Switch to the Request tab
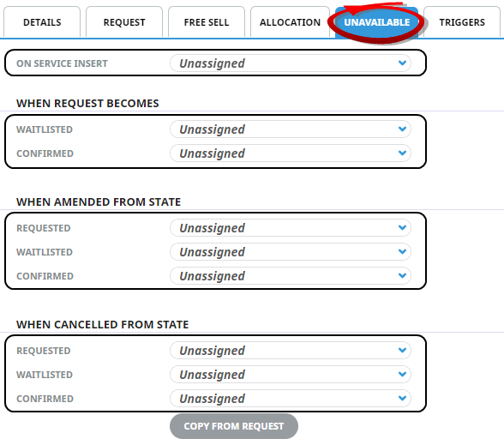 (x=124, y=22)
